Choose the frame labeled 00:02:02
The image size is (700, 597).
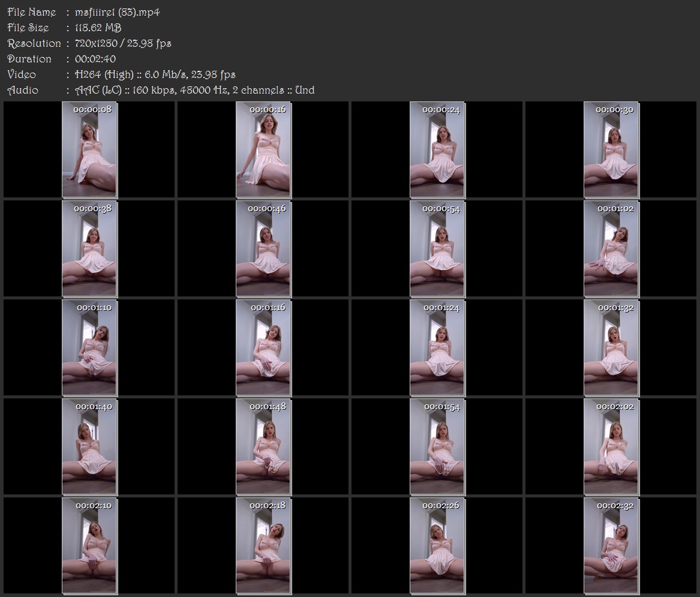[612, 447]
